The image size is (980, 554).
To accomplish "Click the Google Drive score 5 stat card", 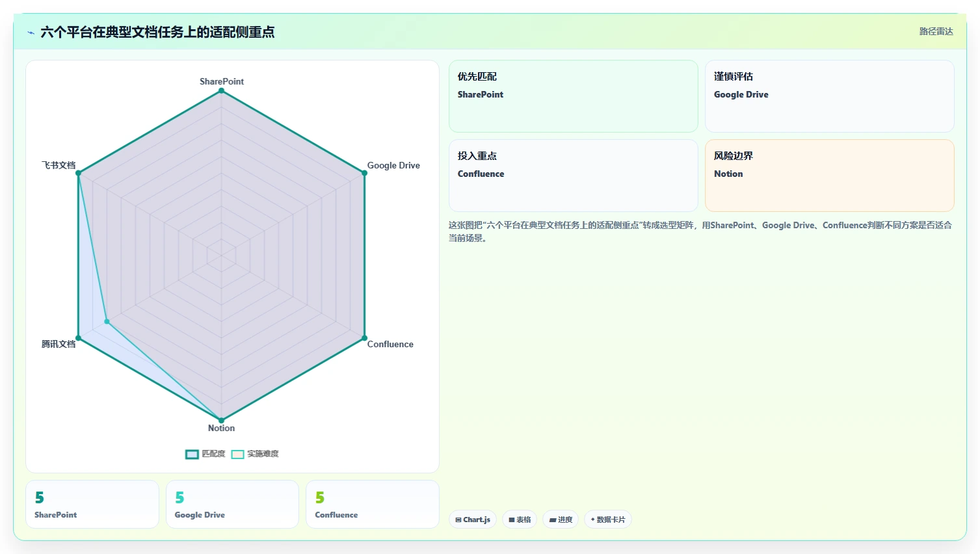I will [232, 505].
